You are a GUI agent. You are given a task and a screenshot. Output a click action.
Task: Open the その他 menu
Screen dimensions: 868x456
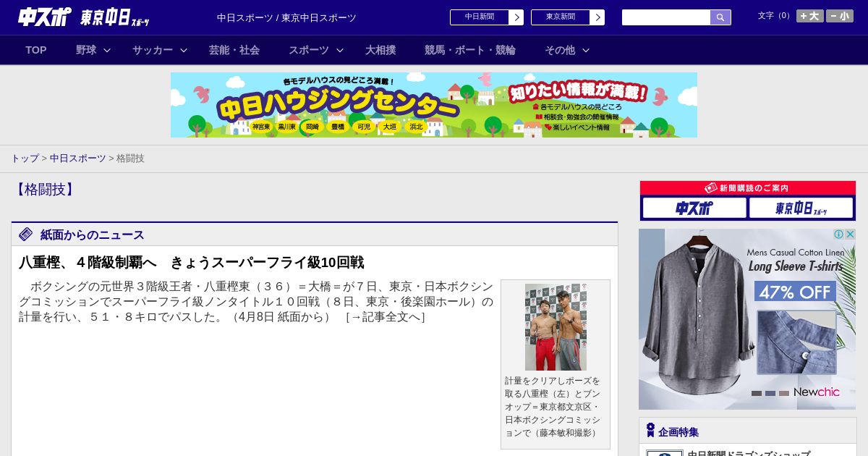[x=560, y=50]
